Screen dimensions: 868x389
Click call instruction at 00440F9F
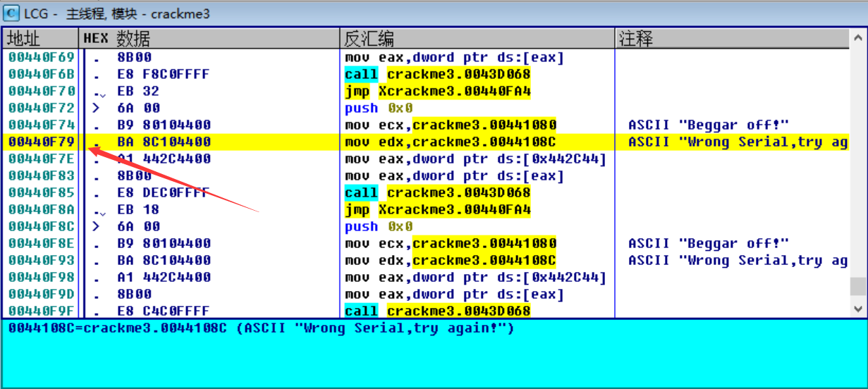438,311
